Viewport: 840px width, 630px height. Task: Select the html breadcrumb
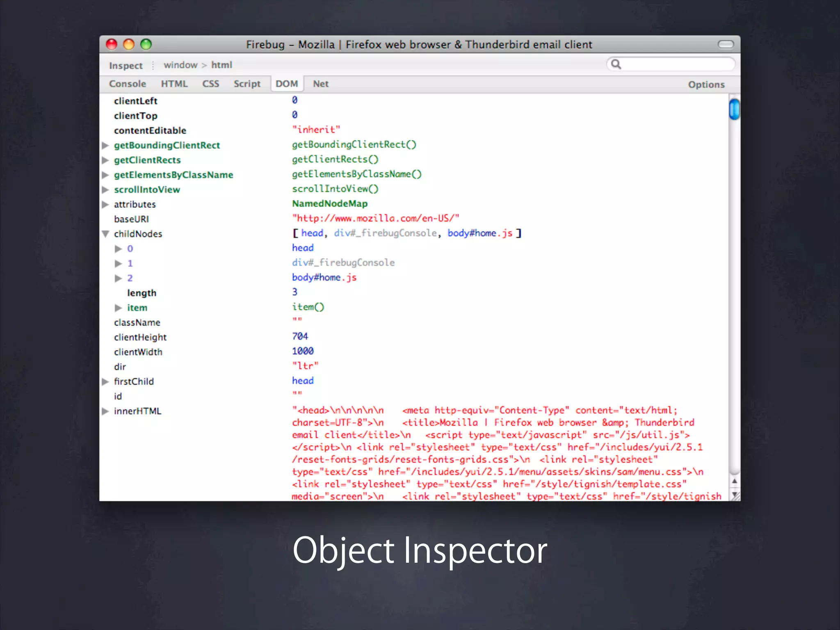click(x=221, y=65)
